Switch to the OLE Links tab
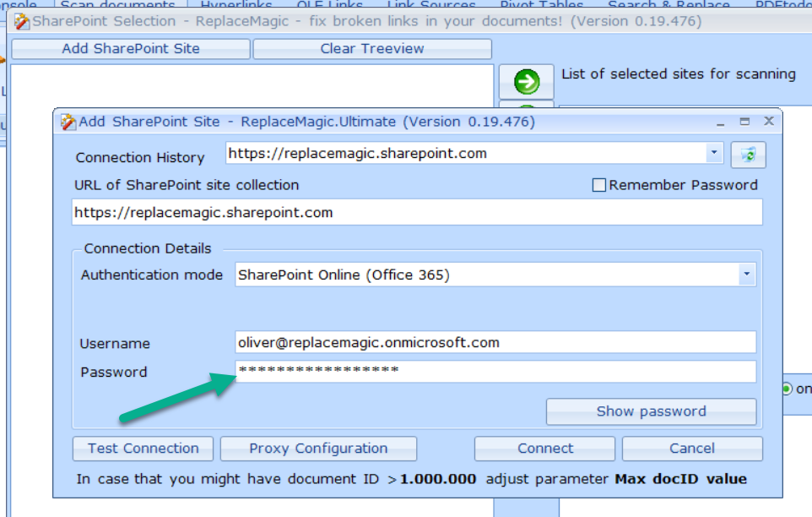 (329, 4)
